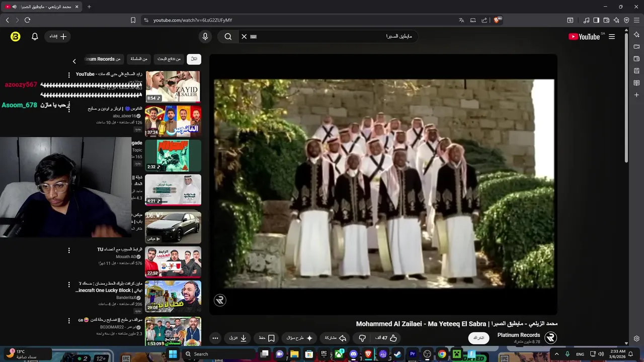644x362 pixels.
Task: Open the 37:24 duration video thumbnail
Action: (x=173, y=121)
